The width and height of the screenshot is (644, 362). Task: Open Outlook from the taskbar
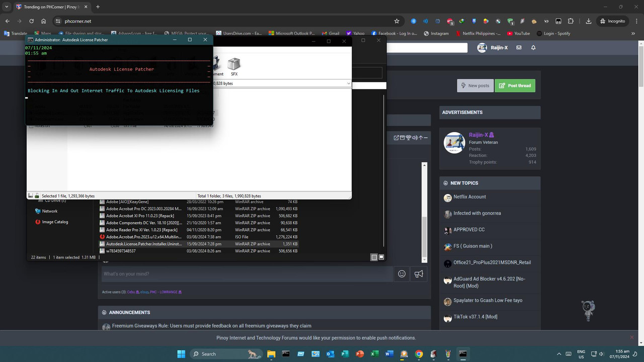(330, 354)
